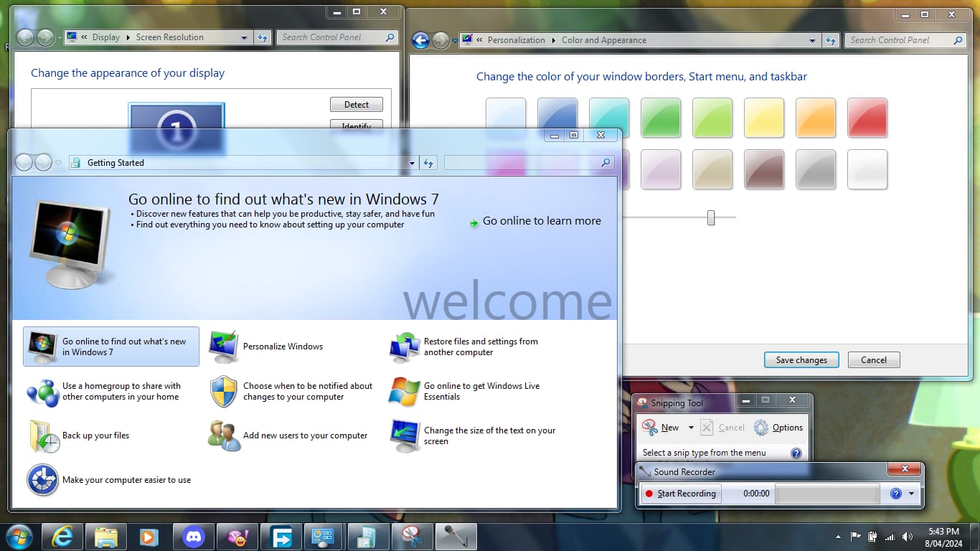Open Make your computer easier to use
Screen dimensions: 980x551
109,481
